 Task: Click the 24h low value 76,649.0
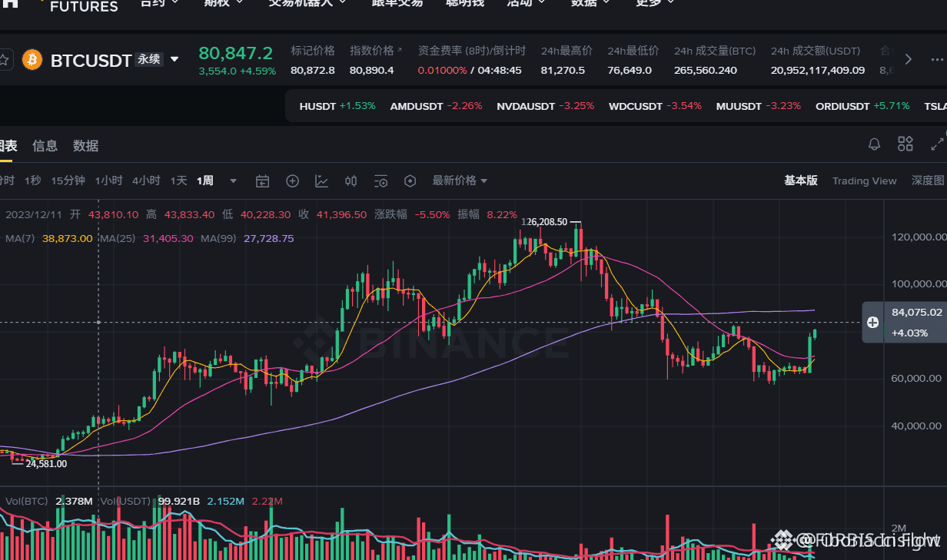click(x=629, y=70)
